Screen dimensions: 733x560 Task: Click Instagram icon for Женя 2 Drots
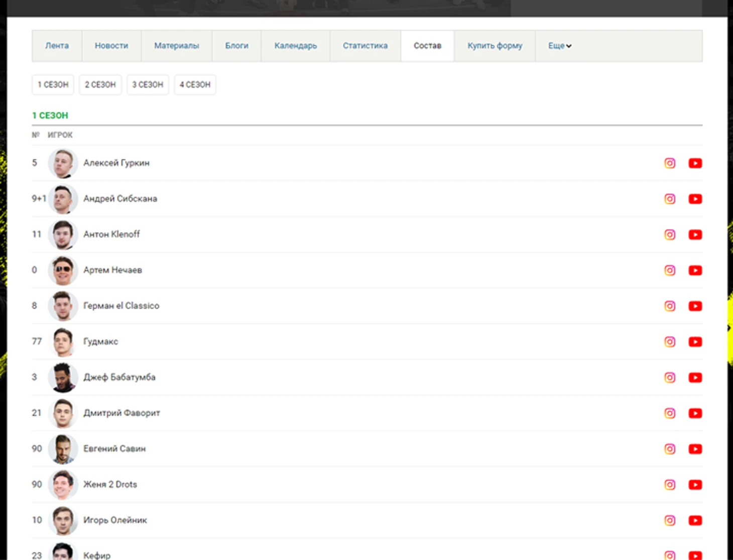pos(670,485)
